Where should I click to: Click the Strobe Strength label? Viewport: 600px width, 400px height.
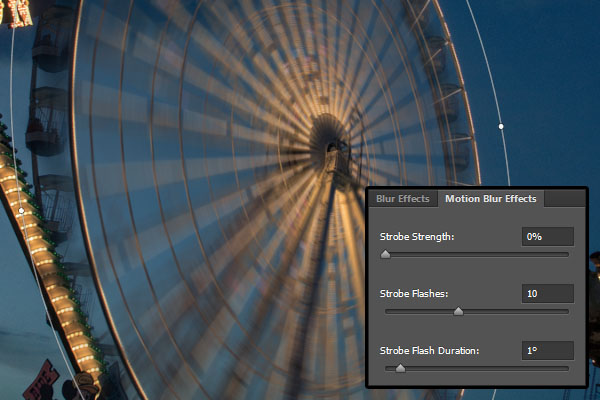417,237
